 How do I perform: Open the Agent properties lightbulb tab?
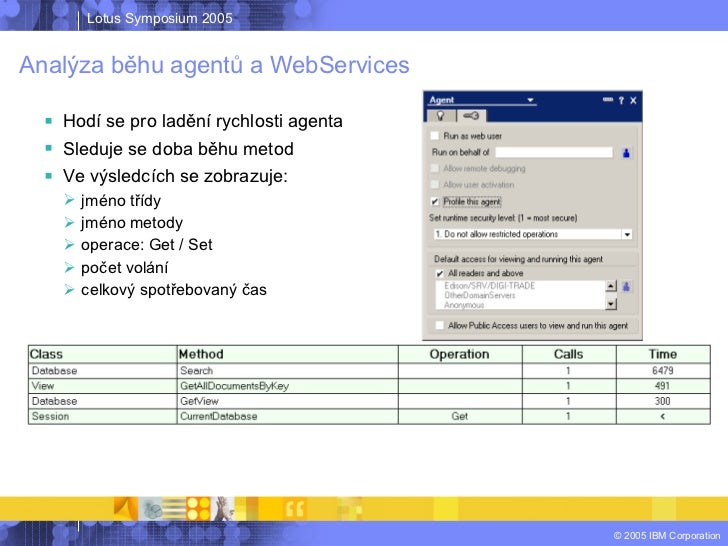click(440, 116)
